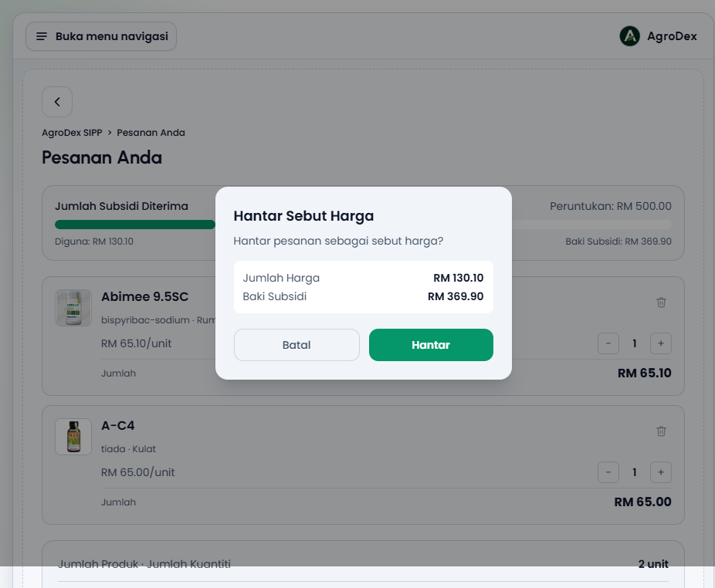Click the AgroDex brand name
Viewport: 715px width, 588px height.
click(x=672, y=36)
